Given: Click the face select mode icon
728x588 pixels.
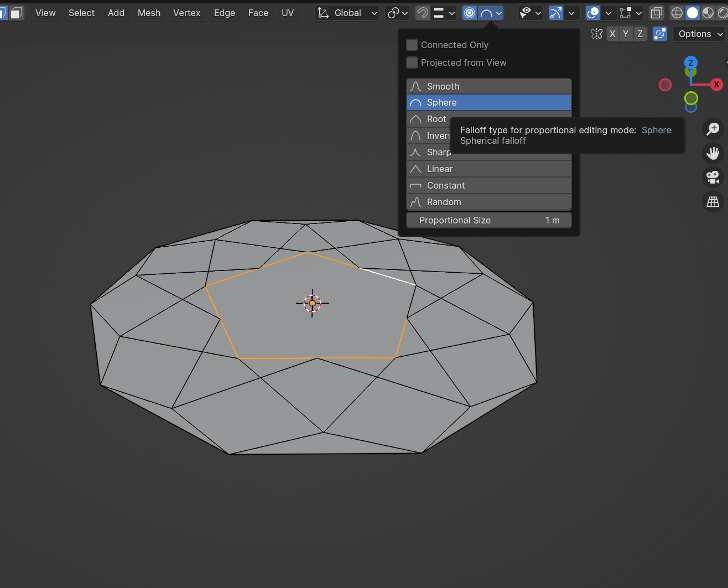Looking at the screenshot, I should [x=17, y=13].
